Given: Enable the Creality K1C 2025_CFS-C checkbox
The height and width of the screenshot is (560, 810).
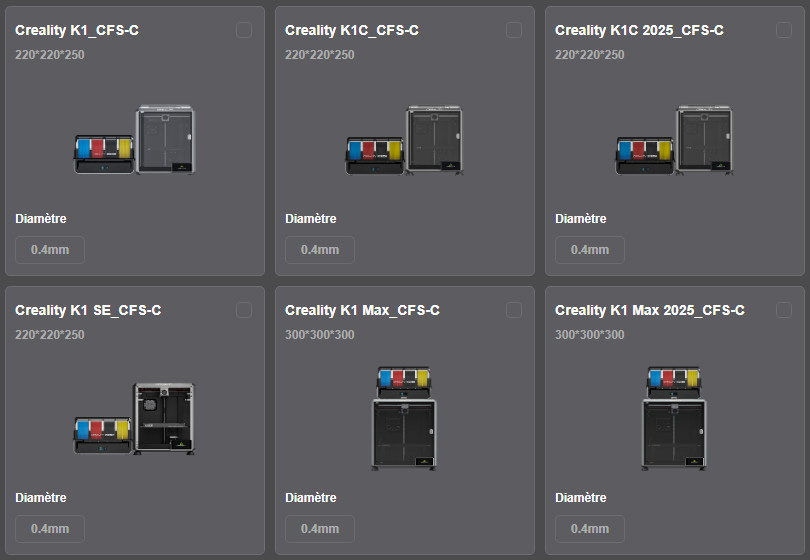Looking at the screenshot, I should point(784,30).
